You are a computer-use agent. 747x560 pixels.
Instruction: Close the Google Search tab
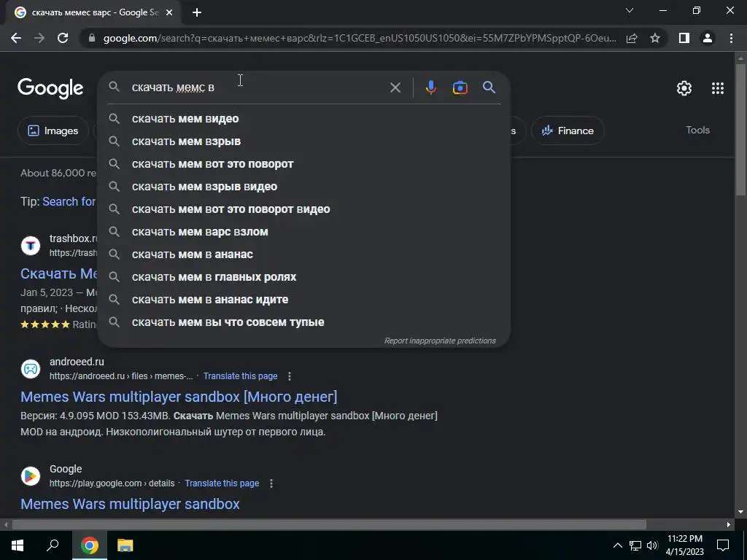point(169,13)
